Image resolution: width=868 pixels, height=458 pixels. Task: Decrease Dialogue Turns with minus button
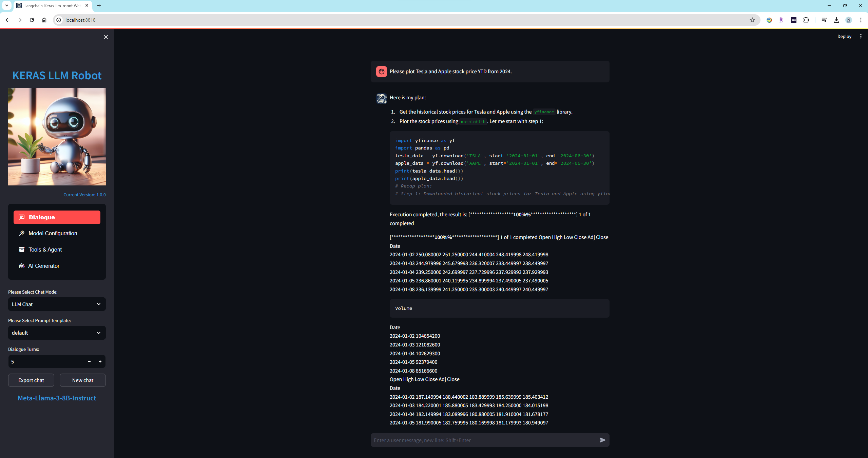click(x=89, y=361)
